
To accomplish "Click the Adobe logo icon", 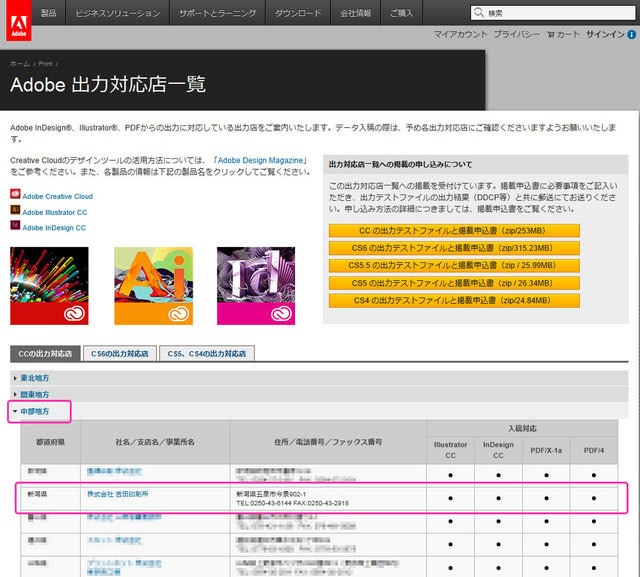I will point(19,20).
